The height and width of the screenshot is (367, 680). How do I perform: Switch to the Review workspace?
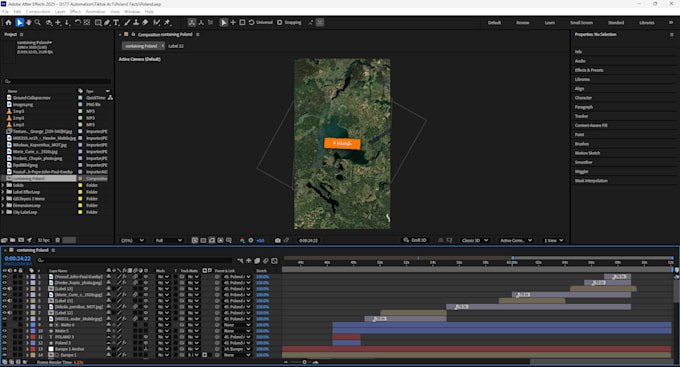523,23
